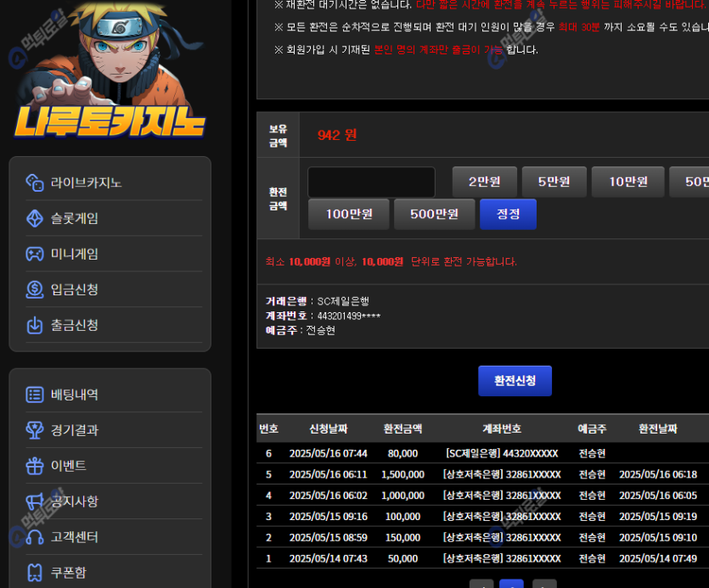This screenshot has width=709, height=588.
Task: Open the 공지사항 notice menu item
Action: [75, 501]
